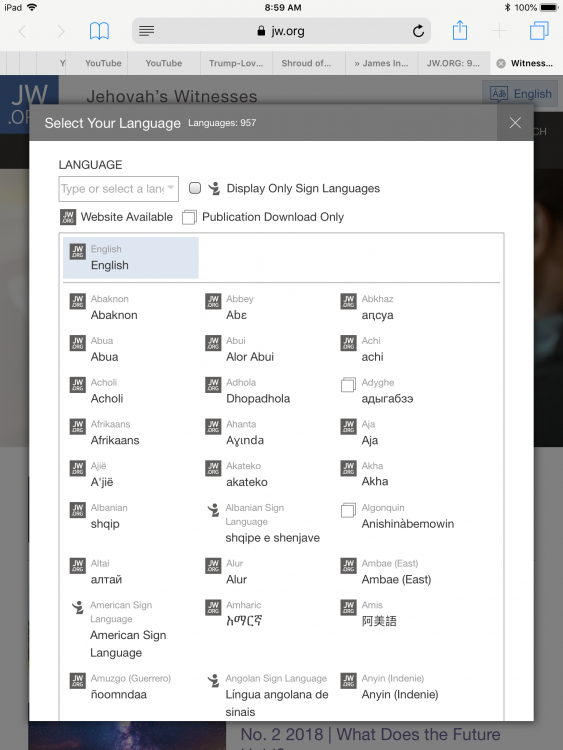Switch to the second YouTube tab
Image resolution: width=563 pixels, height=750 pixels.
point(164,63)
